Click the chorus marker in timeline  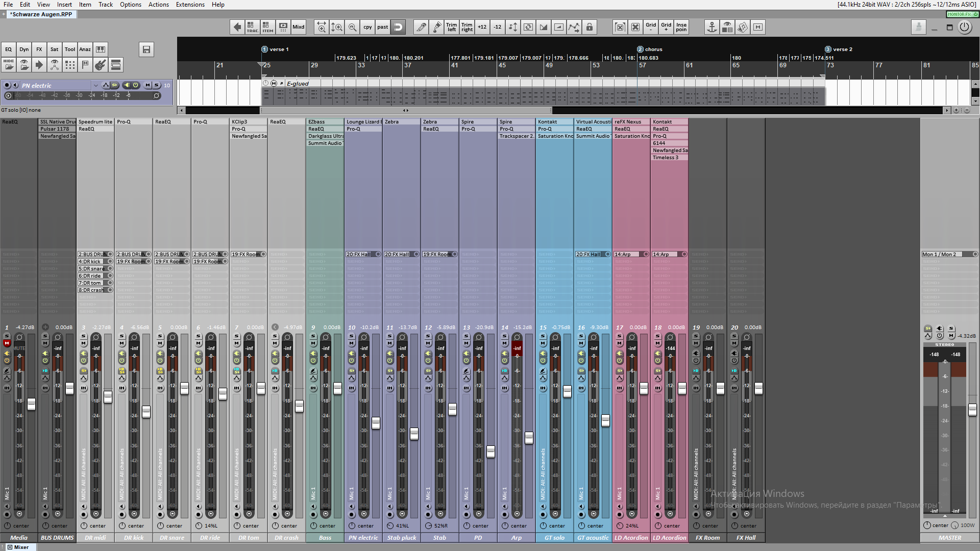click(640, 49)
